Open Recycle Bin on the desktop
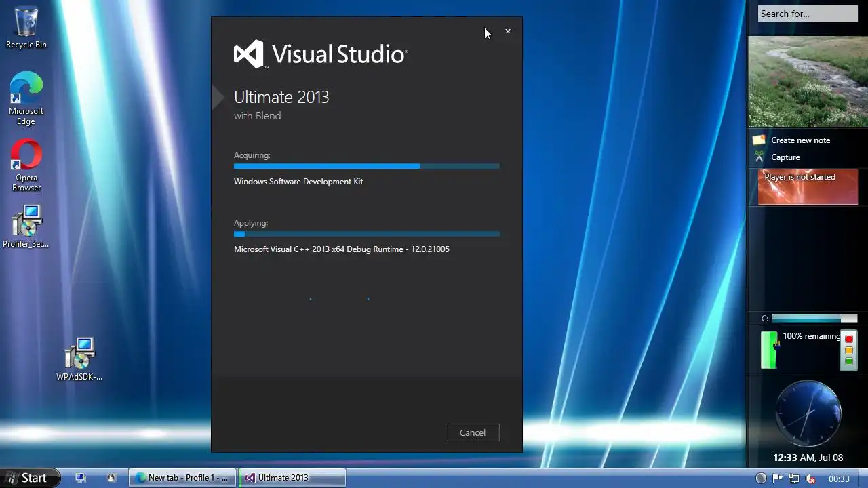 [26, 27]
